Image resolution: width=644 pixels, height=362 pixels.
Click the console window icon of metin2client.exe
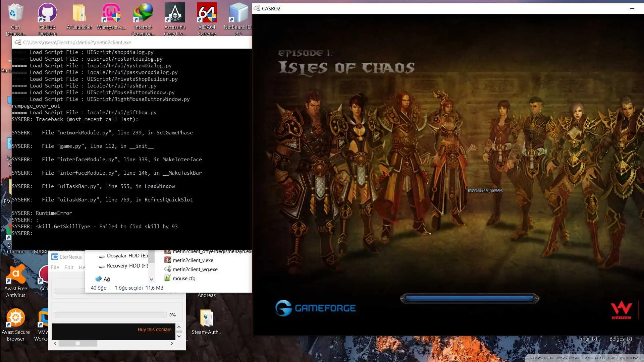(18, 42)
